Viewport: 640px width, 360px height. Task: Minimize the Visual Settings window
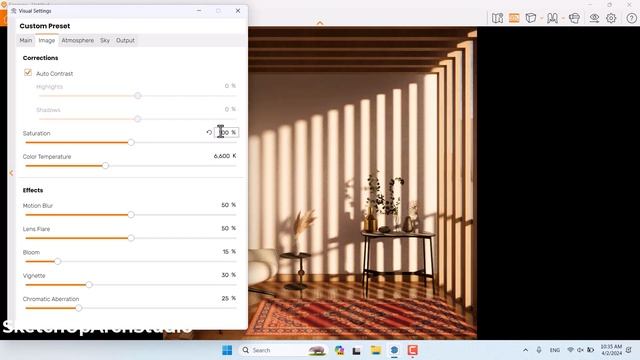(x=199, y=11)
